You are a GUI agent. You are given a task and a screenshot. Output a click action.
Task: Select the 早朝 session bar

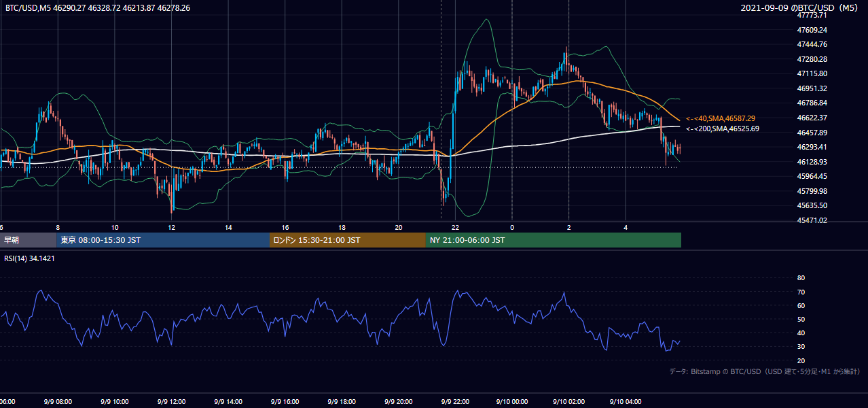point(29,240)
